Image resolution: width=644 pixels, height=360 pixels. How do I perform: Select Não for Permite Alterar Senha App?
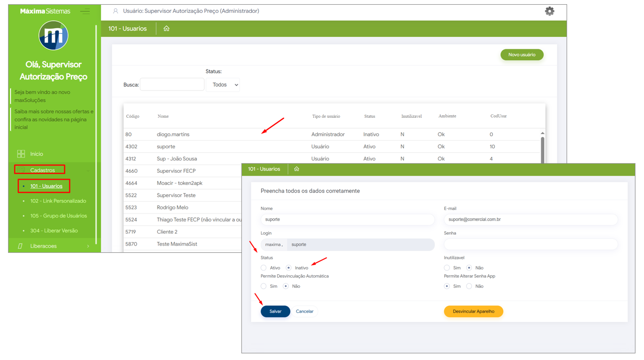(x=469, y=286)
